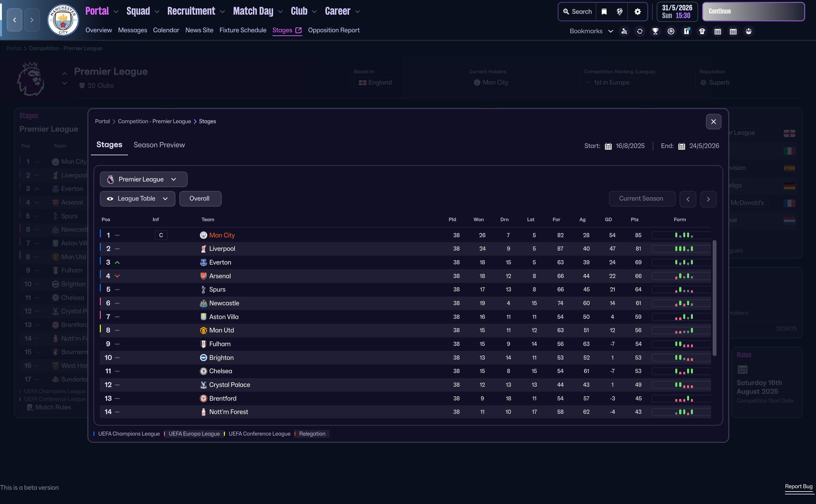This screenshot has height=504, width=816.
Task: Open the shirt kit bookmark icon
Action: [702, 31]
